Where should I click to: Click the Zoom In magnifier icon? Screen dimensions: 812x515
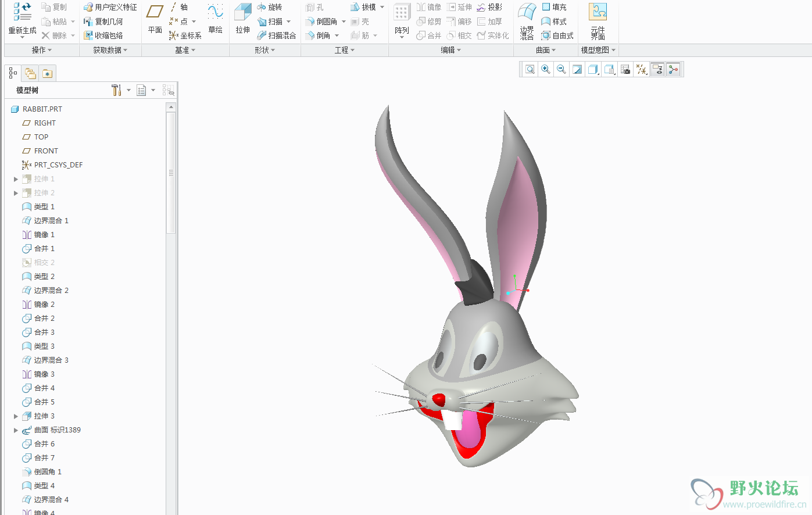(546, 70)
